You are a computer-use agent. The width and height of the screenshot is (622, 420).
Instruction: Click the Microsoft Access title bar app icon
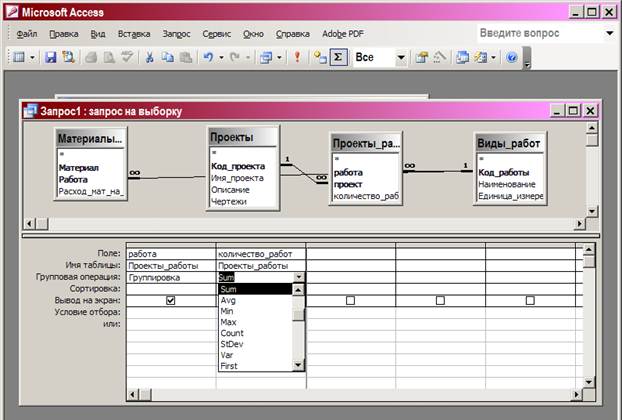click(x=12, y=12)
